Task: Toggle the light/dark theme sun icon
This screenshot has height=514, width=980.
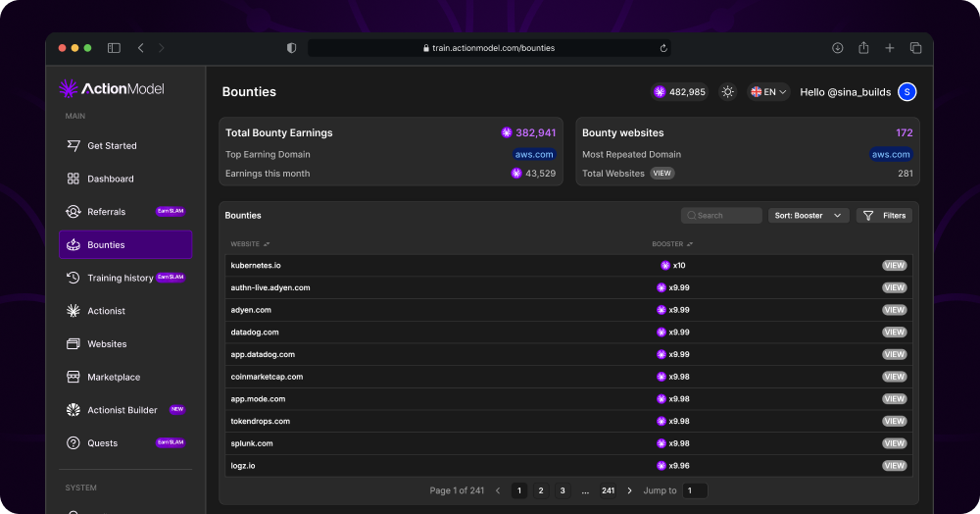Action: click(x=727, y=92)
